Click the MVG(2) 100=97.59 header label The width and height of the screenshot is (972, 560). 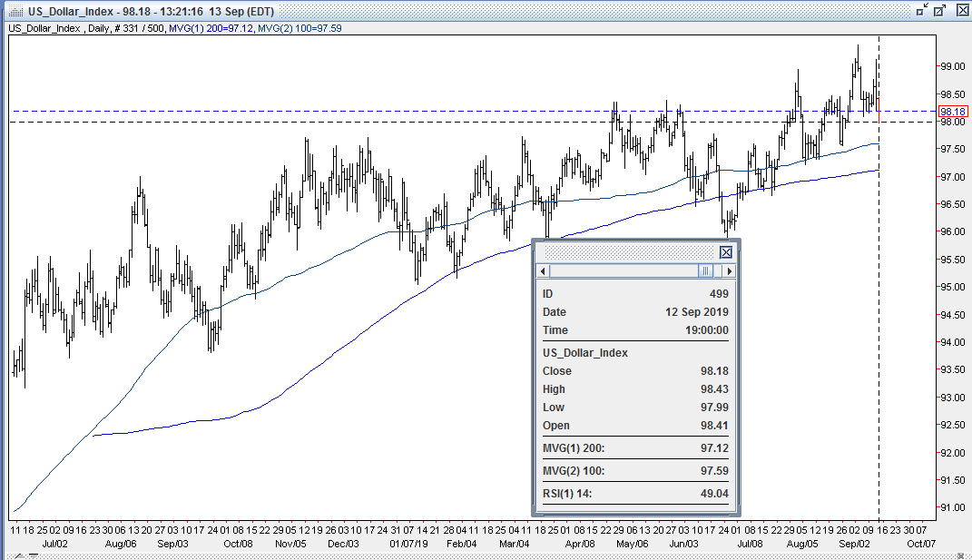tap(299, 28)
